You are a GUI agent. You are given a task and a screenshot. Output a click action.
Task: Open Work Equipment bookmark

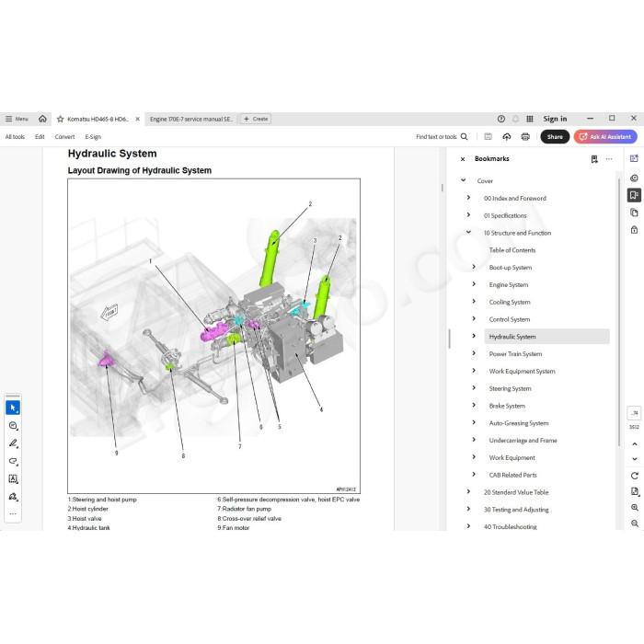point(512,457)
